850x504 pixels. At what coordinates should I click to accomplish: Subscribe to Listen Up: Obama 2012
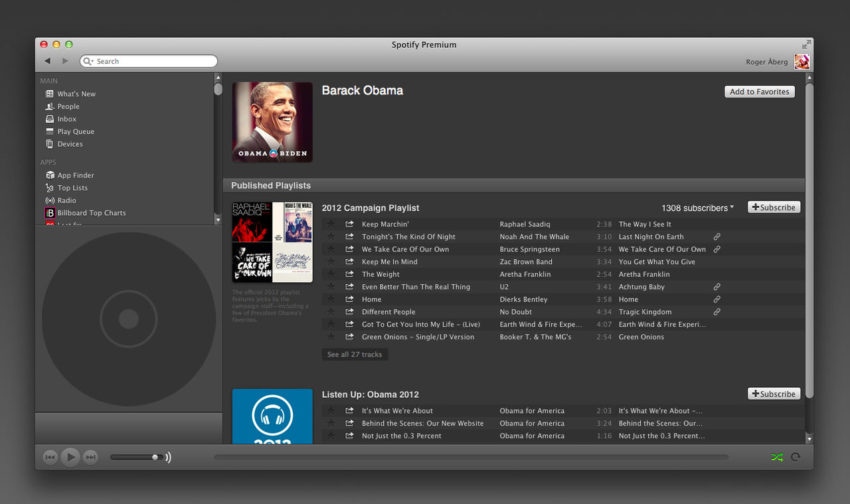coord(774,394)
